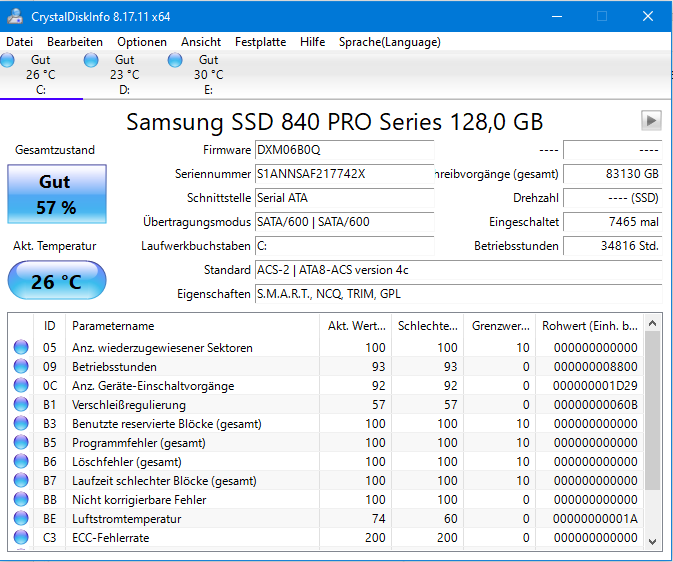673x562 pixels.
Task: Select the C: drive status circle
Action: 7,60
